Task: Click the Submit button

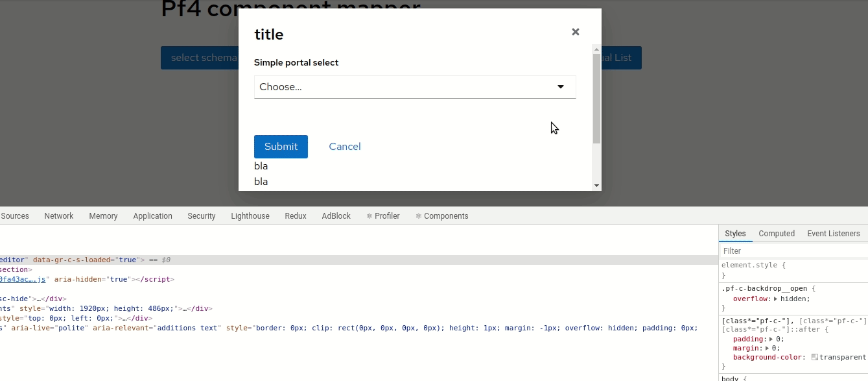Action: point(281,147)
